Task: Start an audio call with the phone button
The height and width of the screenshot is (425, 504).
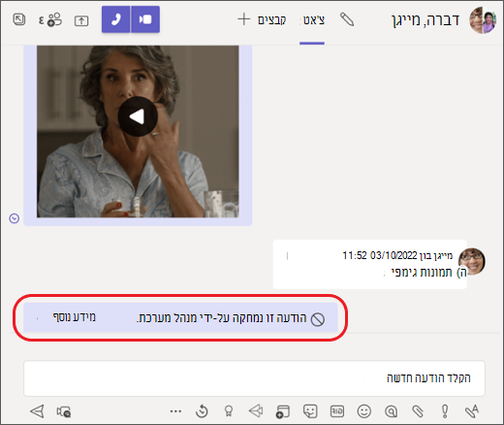Action: pyautogui.click(x=116, y=19)
